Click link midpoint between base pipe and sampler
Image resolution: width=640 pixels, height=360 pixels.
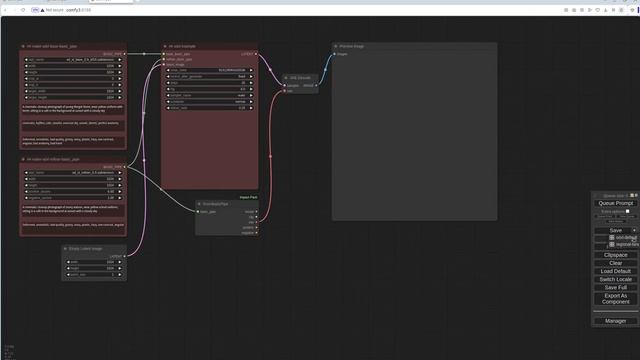pos(144,54)
